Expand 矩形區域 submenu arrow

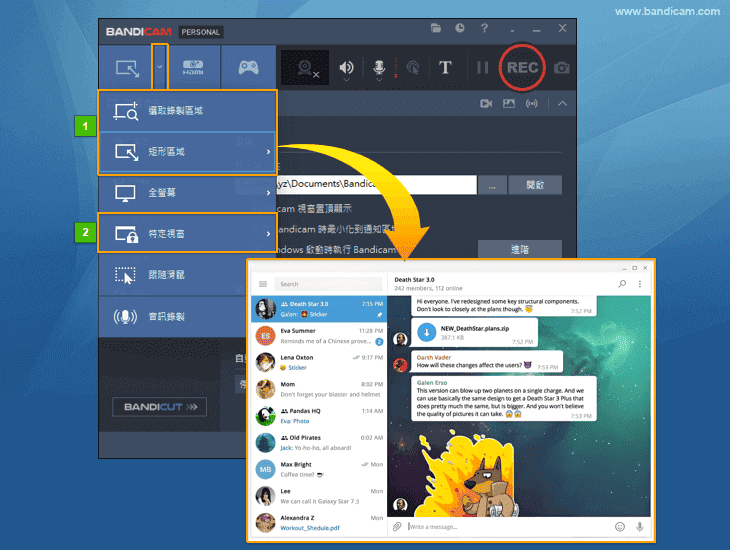point(268,152)
